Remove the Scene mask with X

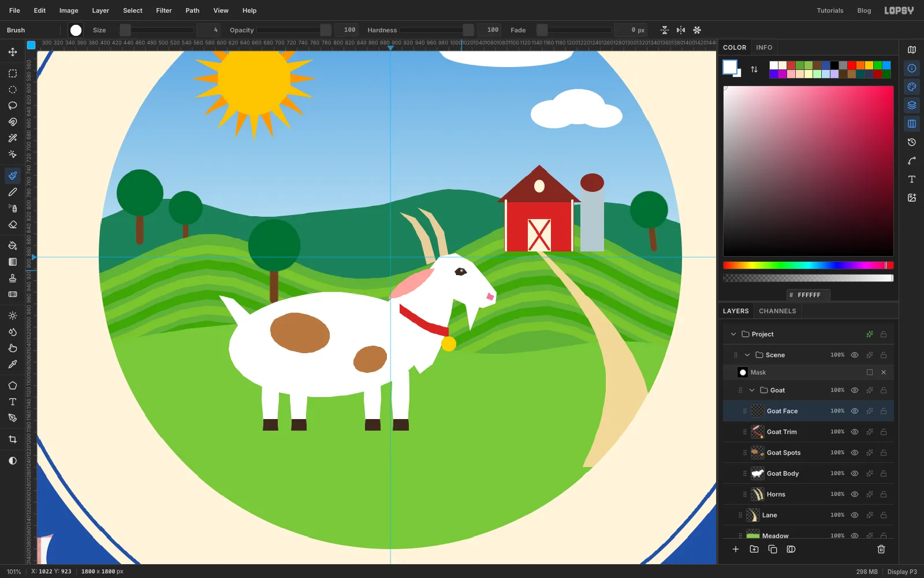point(884,372)
